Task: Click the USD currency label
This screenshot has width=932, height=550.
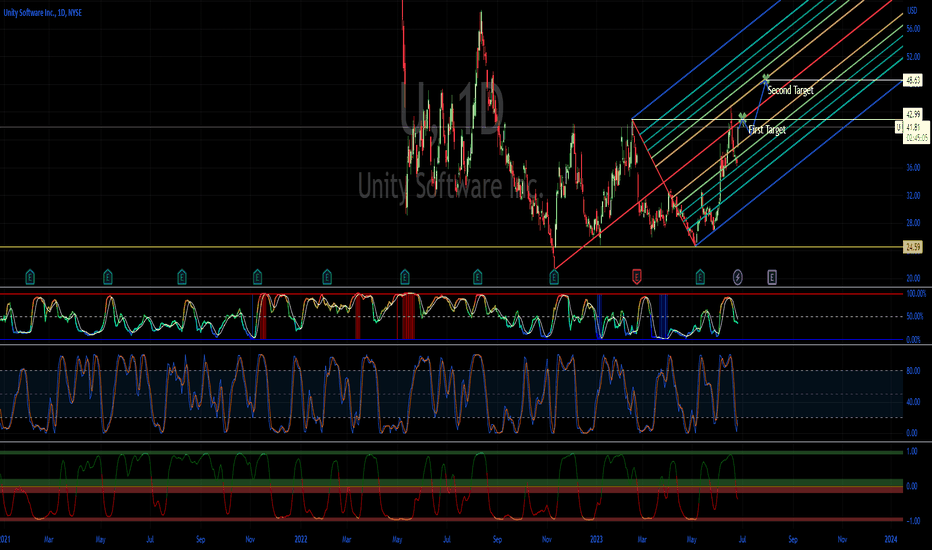Action: pos(912,11)
